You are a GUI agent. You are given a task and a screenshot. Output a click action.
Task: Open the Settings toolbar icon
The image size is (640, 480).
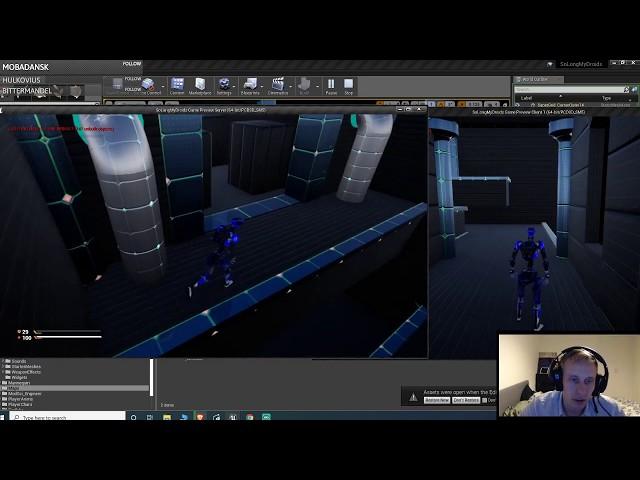click(224, 86)
